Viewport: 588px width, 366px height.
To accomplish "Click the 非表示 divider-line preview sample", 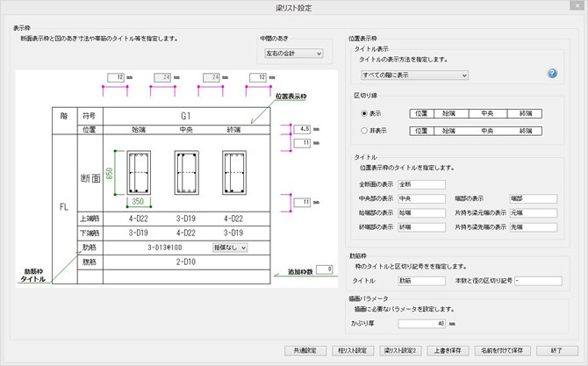I will 476,131.
